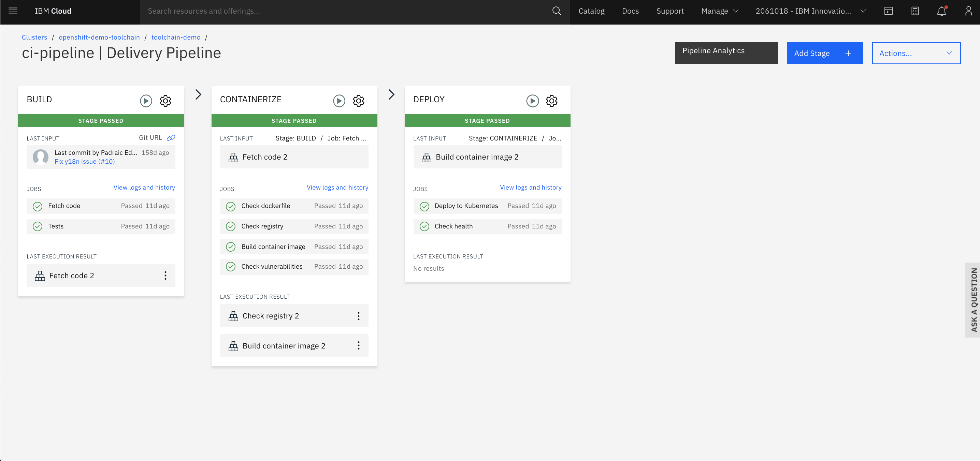
Task: Open overflow menu for Check registry 2
Action: coord(358,316)
